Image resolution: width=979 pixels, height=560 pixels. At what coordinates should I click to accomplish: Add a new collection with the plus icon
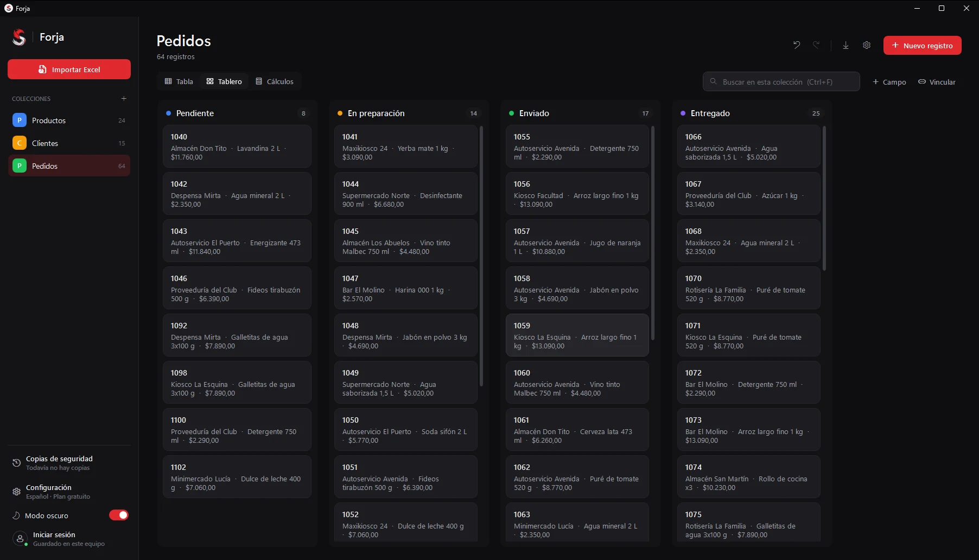tap(124, 98)
